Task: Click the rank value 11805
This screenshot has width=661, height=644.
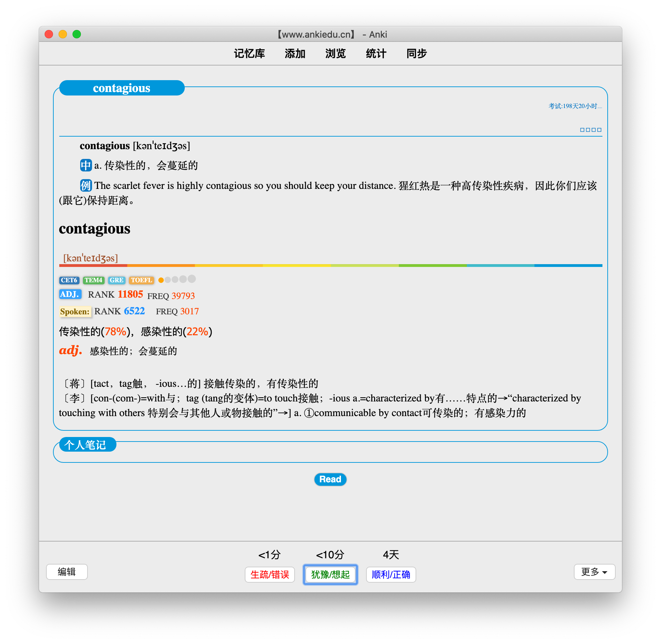Action: point(130,294)
